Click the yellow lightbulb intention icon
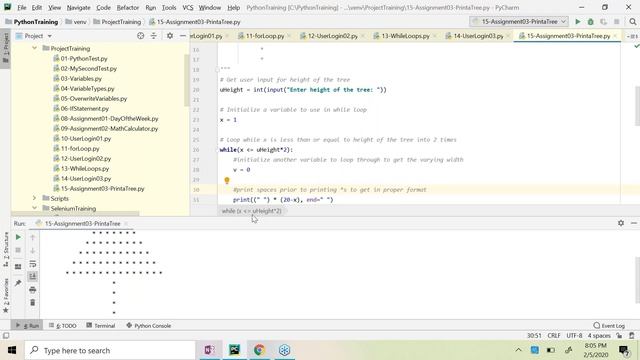Screen dimensions: 640x360 pos(227,180)
